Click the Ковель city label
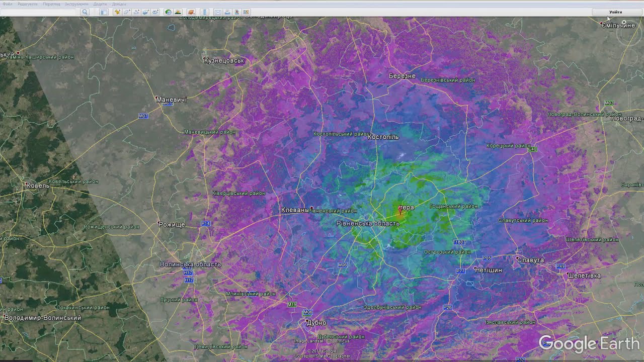Screen dimensions: 644x362 coord(38,186)
